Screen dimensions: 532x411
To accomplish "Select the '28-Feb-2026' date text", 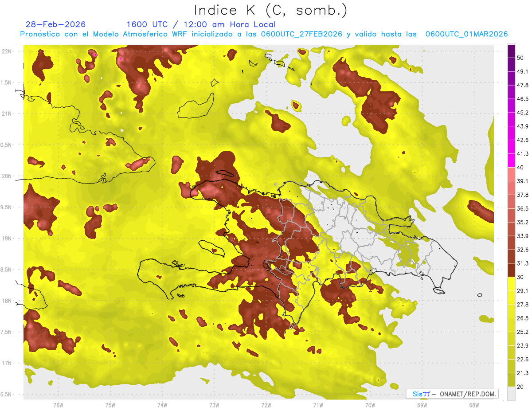I will (56, 24).
